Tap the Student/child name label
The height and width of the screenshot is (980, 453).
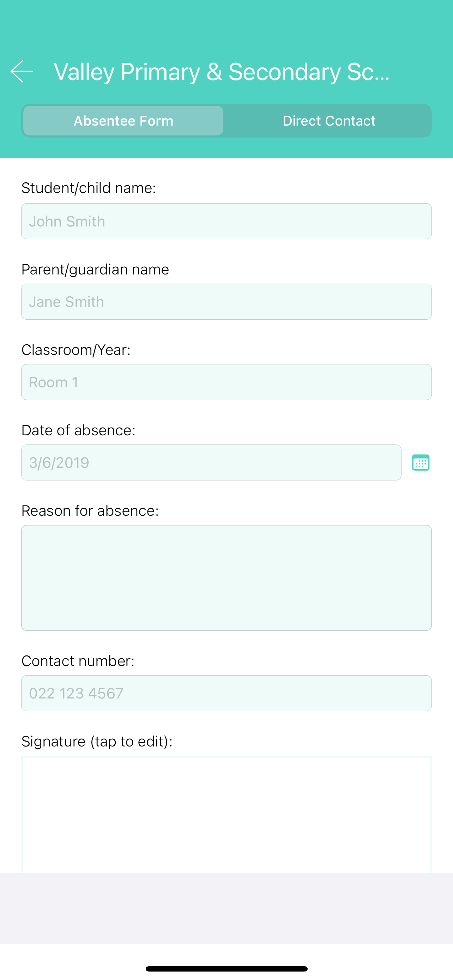pos(89,188)
